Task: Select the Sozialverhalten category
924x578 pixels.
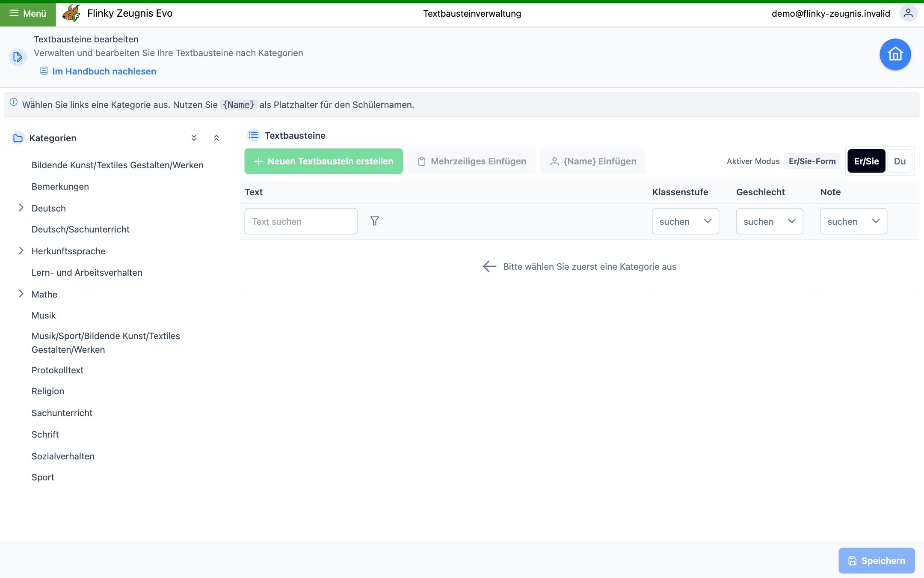Action: pyautogui.click(x=63, y=456)
